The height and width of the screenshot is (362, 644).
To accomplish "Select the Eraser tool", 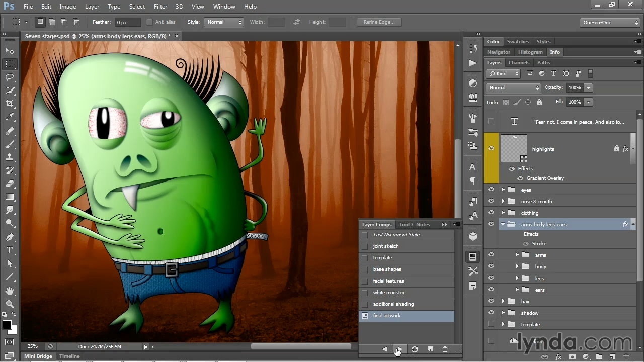I will (10, 184).
